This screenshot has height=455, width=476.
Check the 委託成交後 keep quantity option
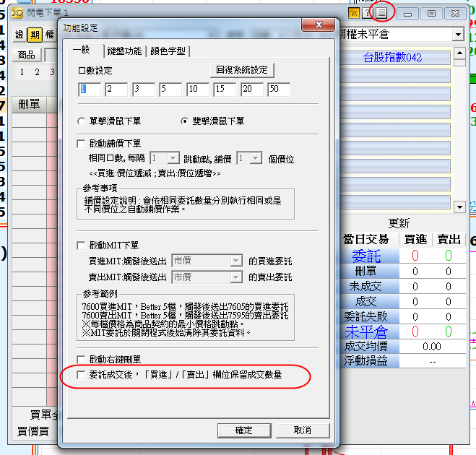(82, 375)
